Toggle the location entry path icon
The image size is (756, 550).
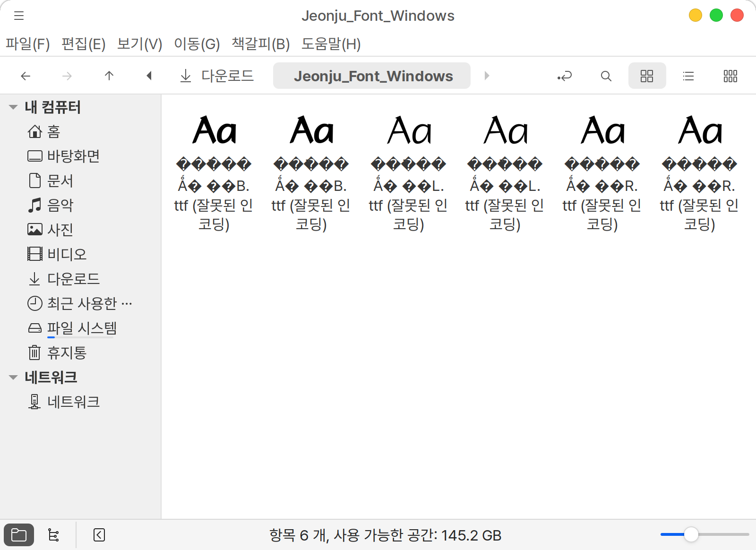pyautogui.click(x=565, y=76)
